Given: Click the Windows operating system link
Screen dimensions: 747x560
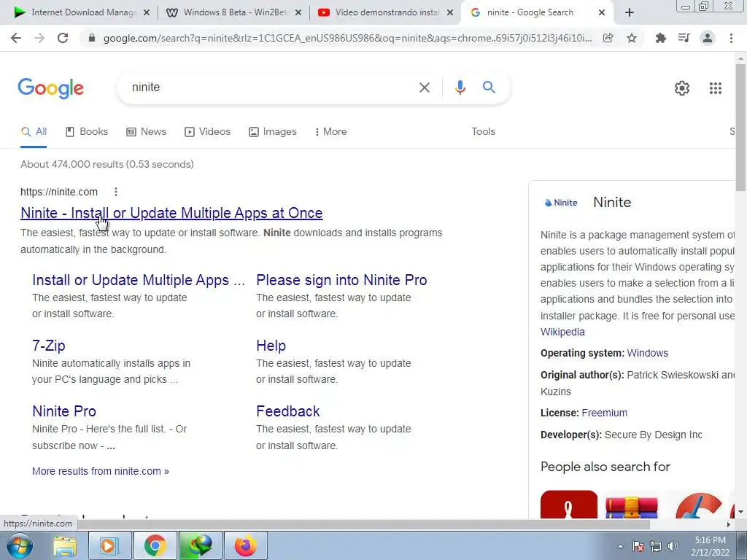Looking at the screenshot, I should click(x=648, y=353).
